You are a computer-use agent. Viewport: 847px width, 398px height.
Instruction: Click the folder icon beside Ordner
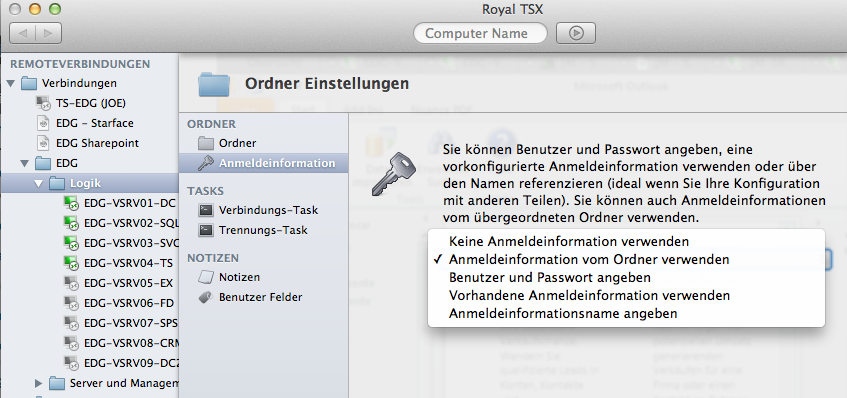coord(206,143)
